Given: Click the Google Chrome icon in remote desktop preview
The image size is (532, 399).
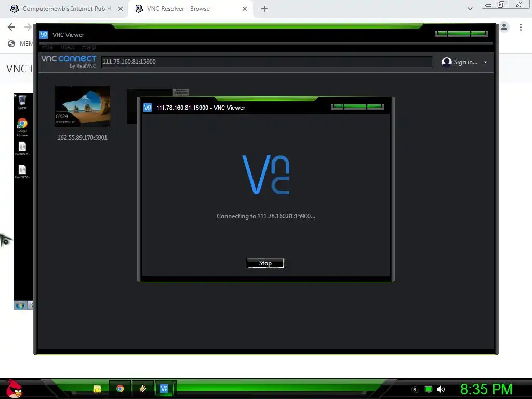Looking at the screenshot, I should click(x=22, y=127).
